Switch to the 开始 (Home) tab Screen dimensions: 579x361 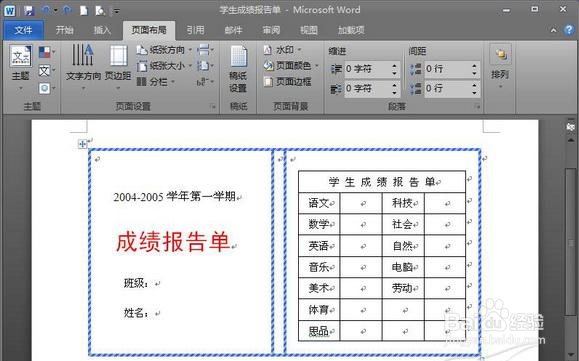point(65,30)
